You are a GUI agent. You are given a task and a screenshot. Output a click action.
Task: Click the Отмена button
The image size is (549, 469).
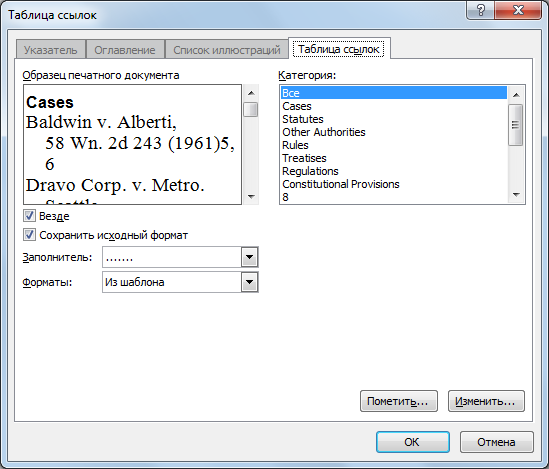496,442
